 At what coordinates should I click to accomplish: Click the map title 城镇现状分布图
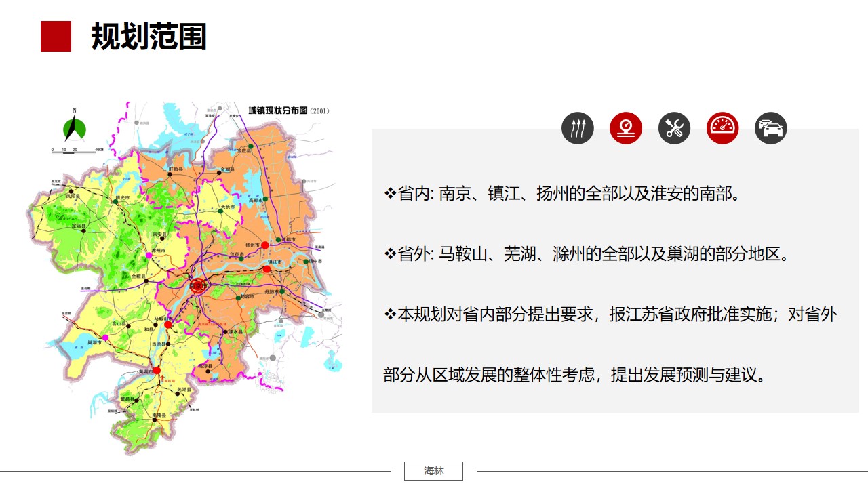coord(278,110)
